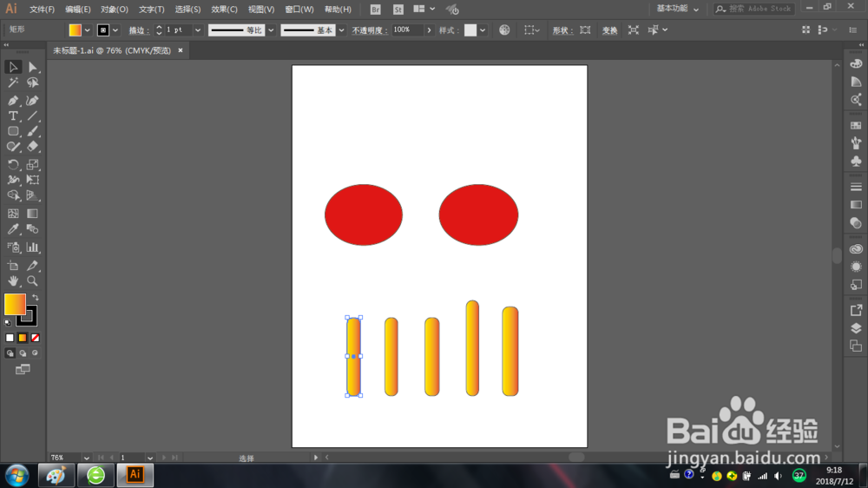
Task: Search Adobe Stock field
Action: (x=754, y=9)
